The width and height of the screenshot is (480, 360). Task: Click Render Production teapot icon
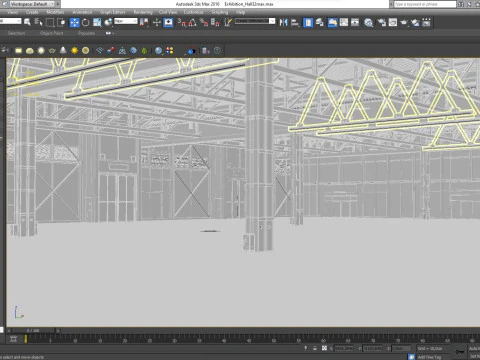pyautogui.click(x=404, y=22)
